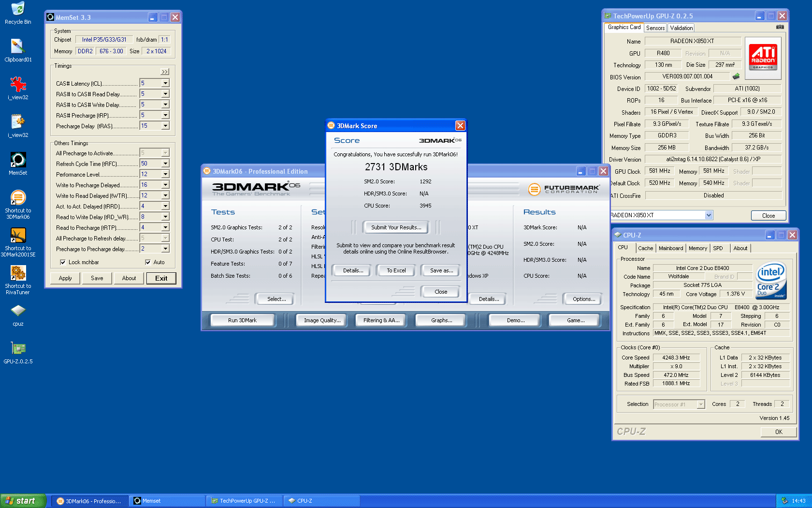Click the Image Quality... button

coord(322,320)
